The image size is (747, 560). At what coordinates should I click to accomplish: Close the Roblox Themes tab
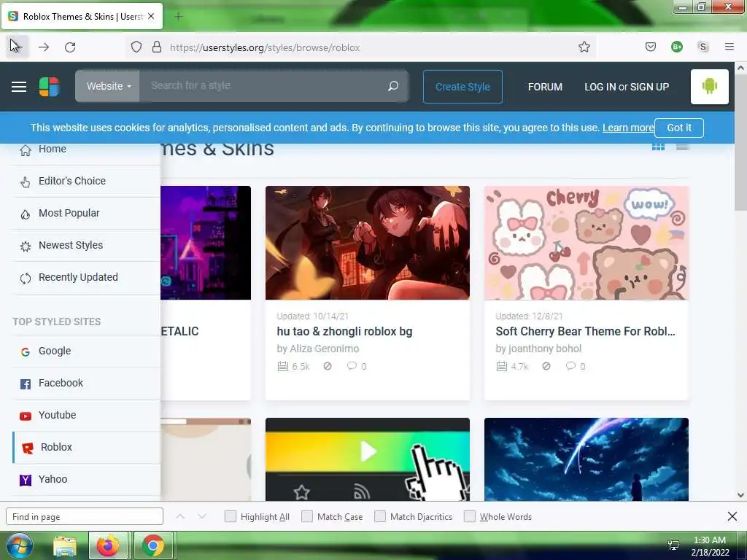click(x=151, y=16)
